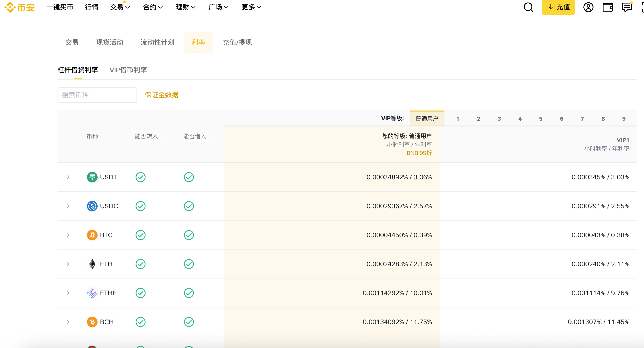The width and height of the screenshot is (644, 348).
Task: Click the green transfer-in check for ETHFI
Action: tap(141, 293)
